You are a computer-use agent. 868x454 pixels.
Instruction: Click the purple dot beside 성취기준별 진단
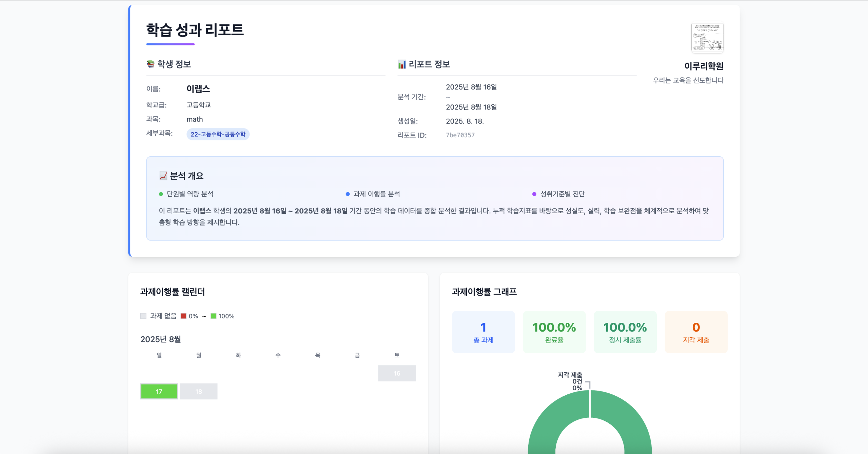coord(534,194)
